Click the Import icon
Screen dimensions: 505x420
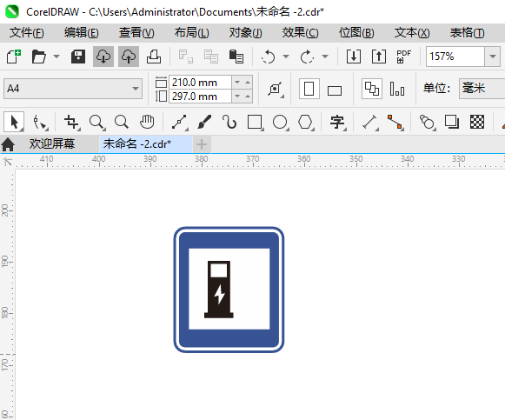[353, 57]
